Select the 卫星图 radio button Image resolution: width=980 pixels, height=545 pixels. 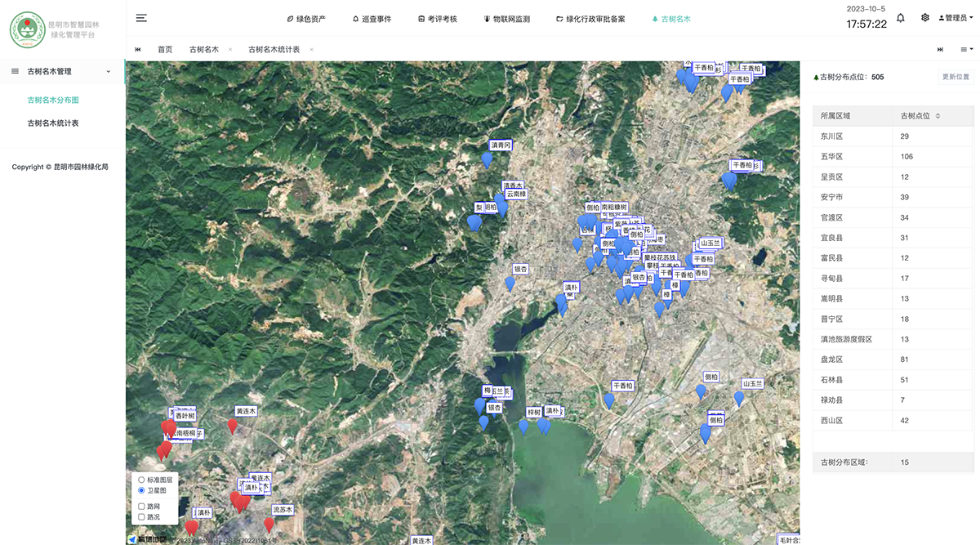141,490
